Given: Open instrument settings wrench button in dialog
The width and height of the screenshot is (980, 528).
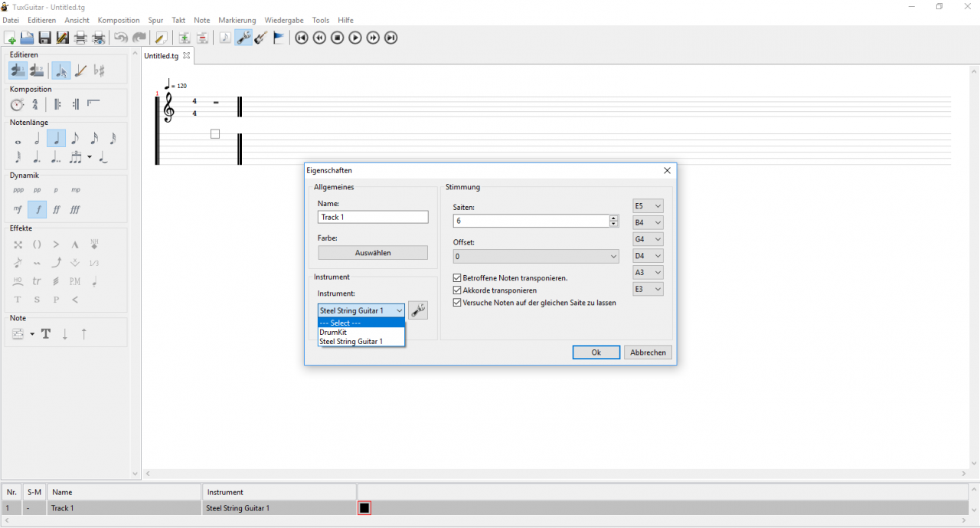Looking at the screenshot, I should pyautogui.click(x=418, y=310).
